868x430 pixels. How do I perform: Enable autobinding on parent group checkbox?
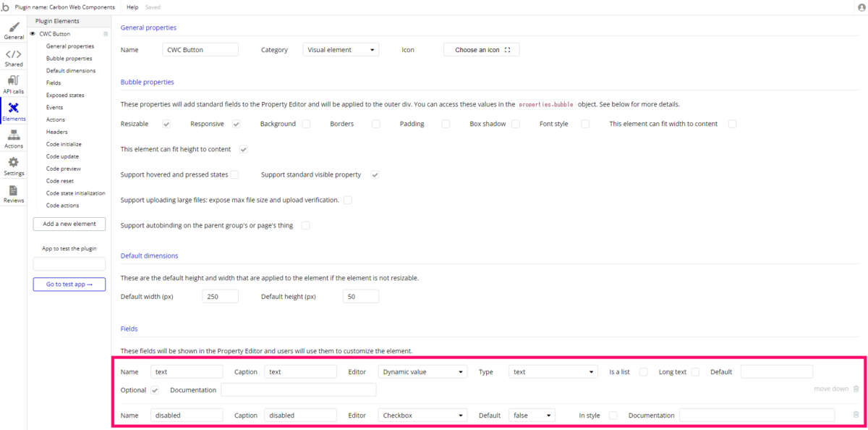305,225
